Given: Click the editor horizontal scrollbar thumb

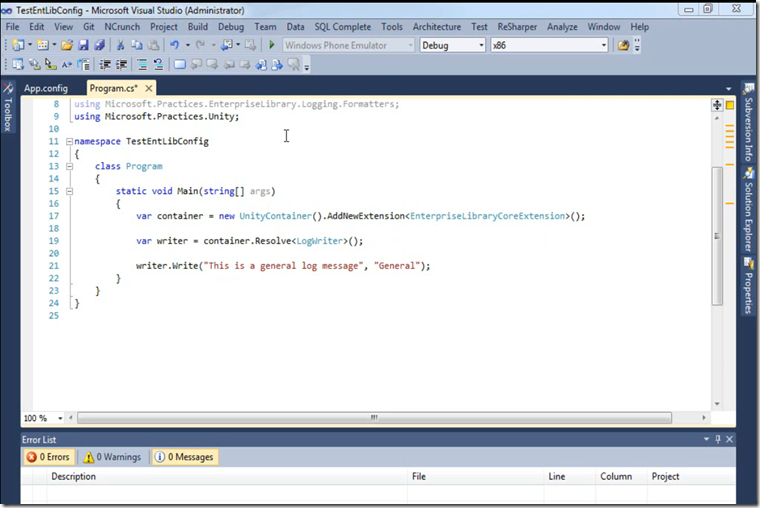Looking at the screenshot, I should 374,418.
